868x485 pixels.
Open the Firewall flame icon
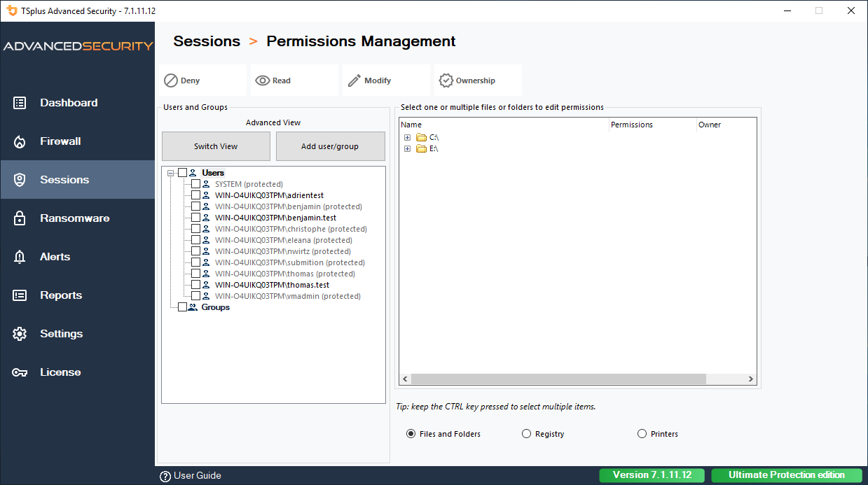click(x=20, y=141)
